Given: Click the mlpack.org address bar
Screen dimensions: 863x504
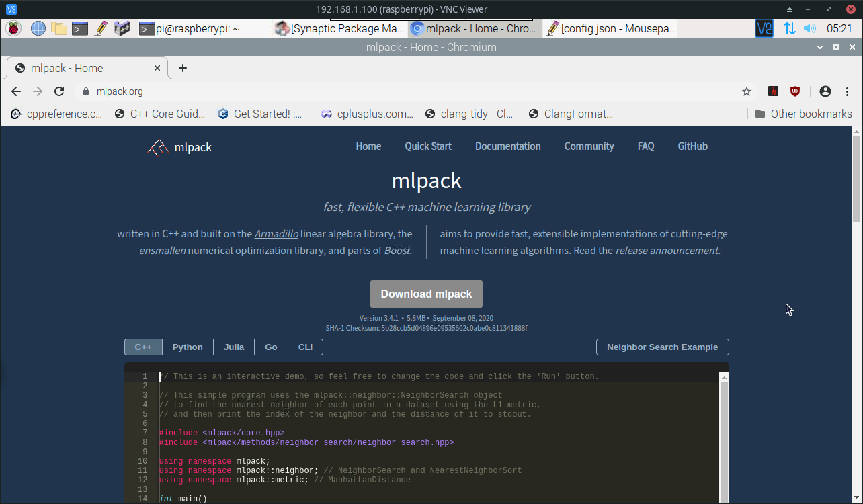Looking at the screenshot, I should pyautogui.click(x=410, y=91).
